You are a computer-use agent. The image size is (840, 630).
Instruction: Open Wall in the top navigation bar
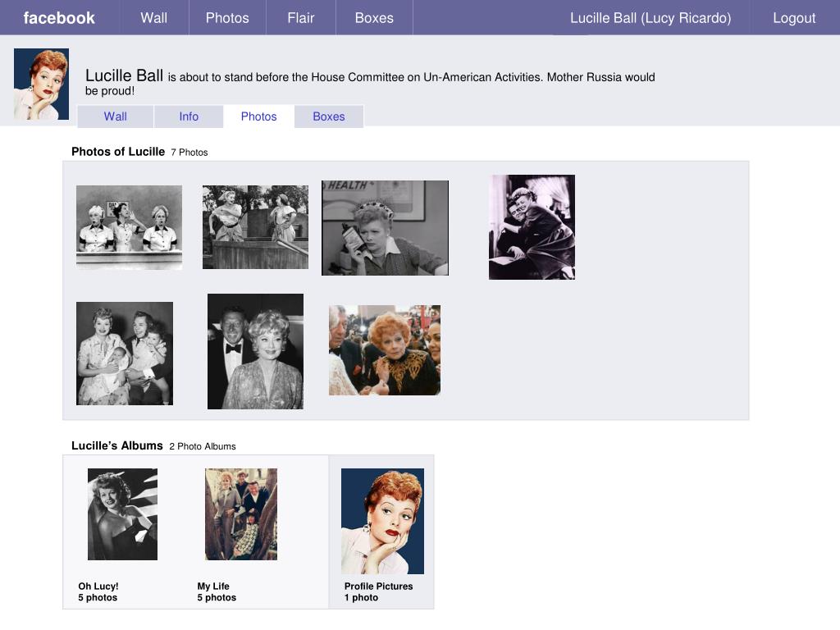point(153,18)
